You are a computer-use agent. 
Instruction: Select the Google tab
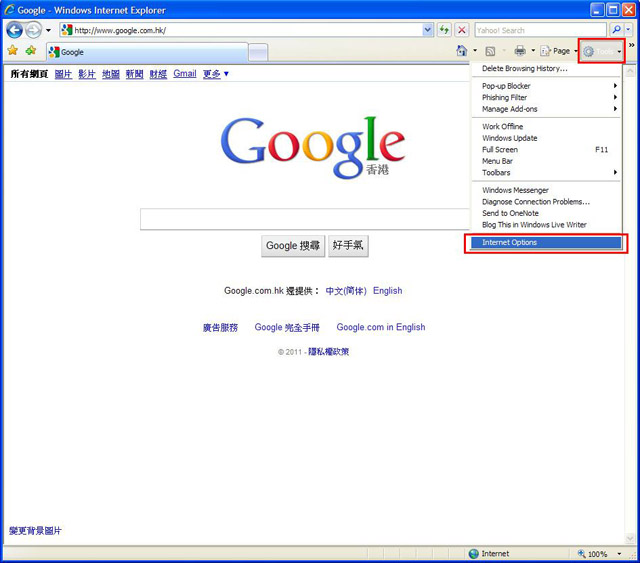[x=147, y=52]
